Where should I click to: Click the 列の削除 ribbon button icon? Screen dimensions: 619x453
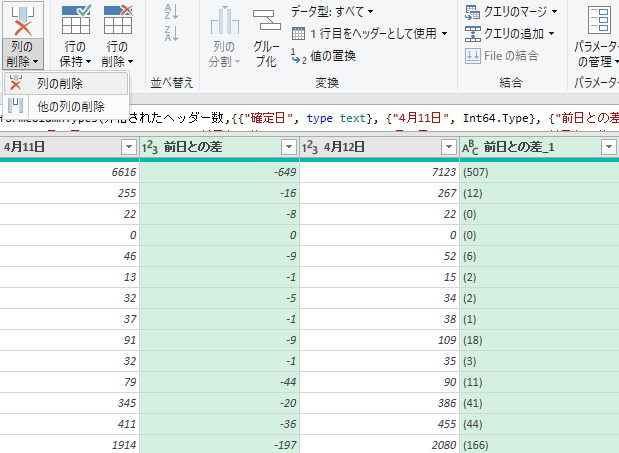click(22, 19)
